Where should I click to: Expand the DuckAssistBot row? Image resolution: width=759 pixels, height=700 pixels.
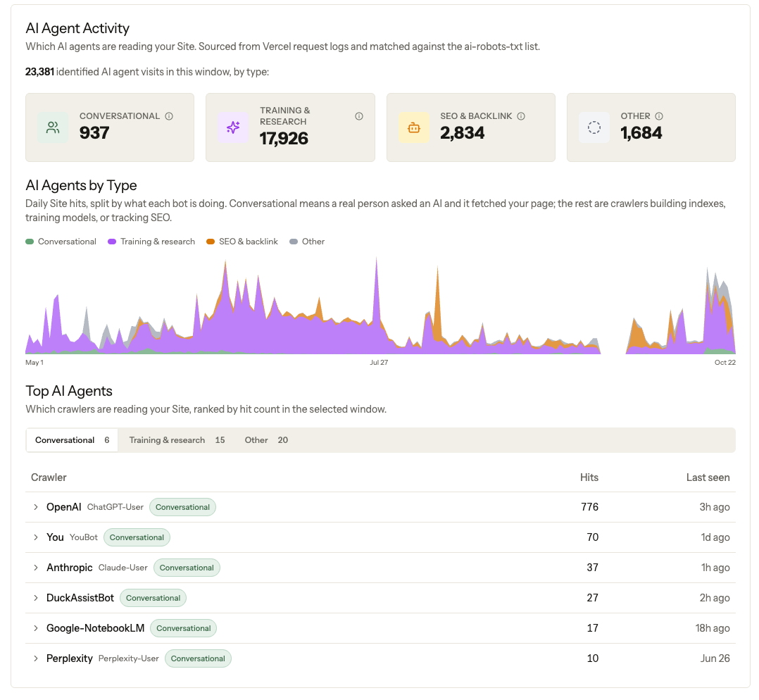[36, 598]
